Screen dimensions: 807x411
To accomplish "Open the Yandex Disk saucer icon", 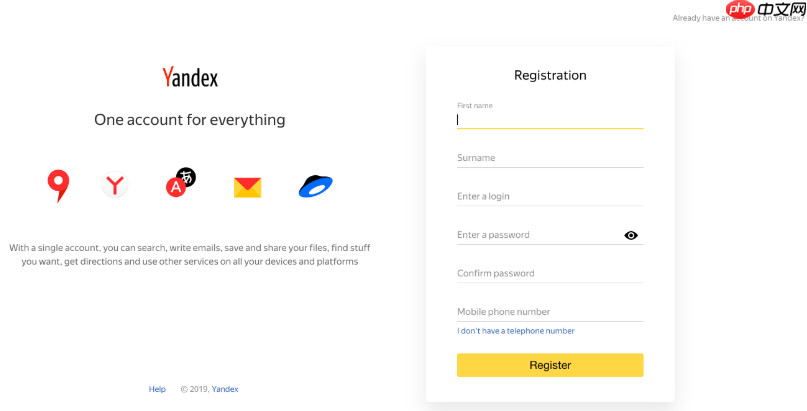I will pos(315,186).
